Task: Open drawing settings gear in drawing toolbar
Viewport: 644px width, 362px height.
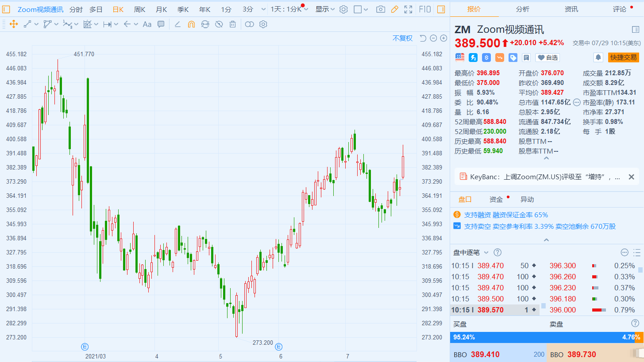Action: [x=263, y=24]
